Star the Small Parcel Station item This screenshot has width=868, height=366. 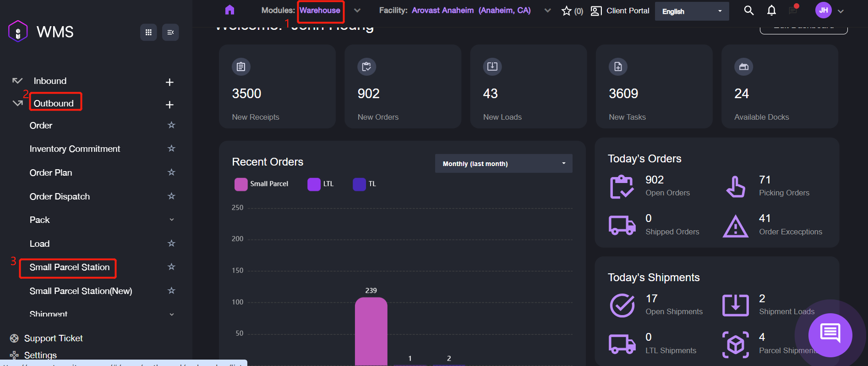[x=171, y=267]
